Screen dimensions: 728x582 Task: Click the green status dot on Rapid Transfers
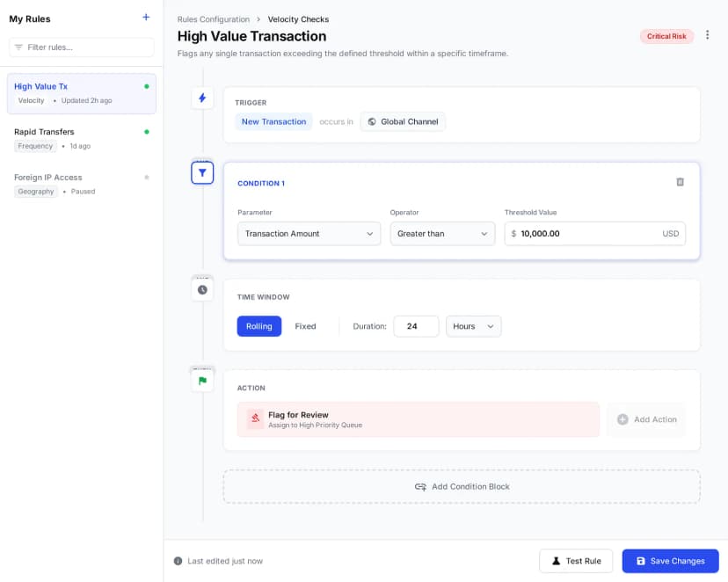148,132
